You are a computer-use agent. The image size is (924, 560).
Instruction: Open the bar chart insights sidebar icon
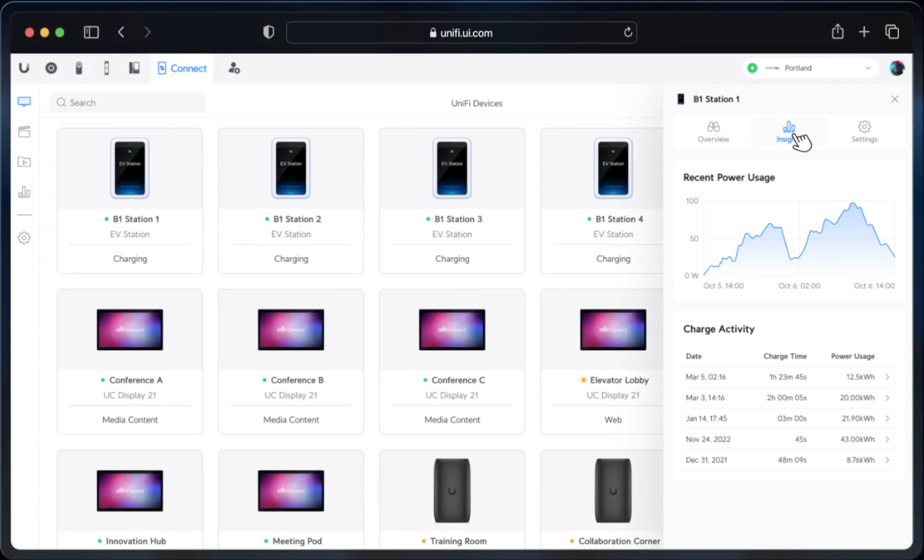24,192
